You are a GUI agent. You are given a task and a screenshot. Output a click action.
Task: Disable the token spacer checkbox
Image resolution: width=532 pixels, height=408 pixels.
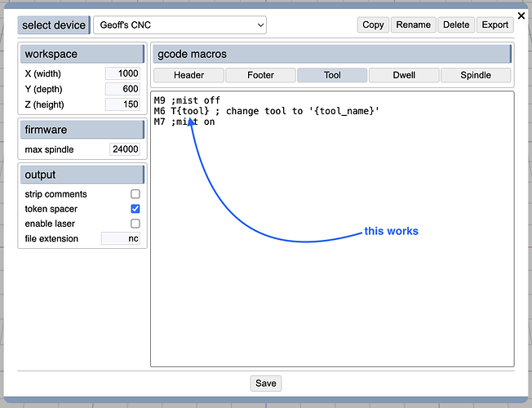(x=135, y=209)
